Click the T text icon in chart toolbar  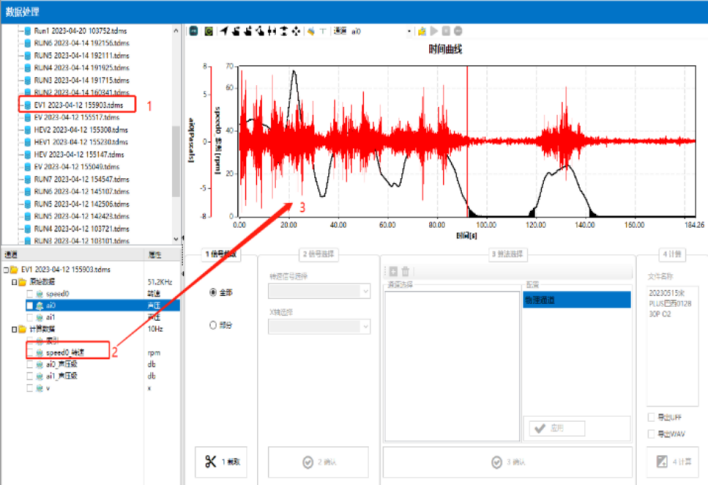(x=324, y=31)
